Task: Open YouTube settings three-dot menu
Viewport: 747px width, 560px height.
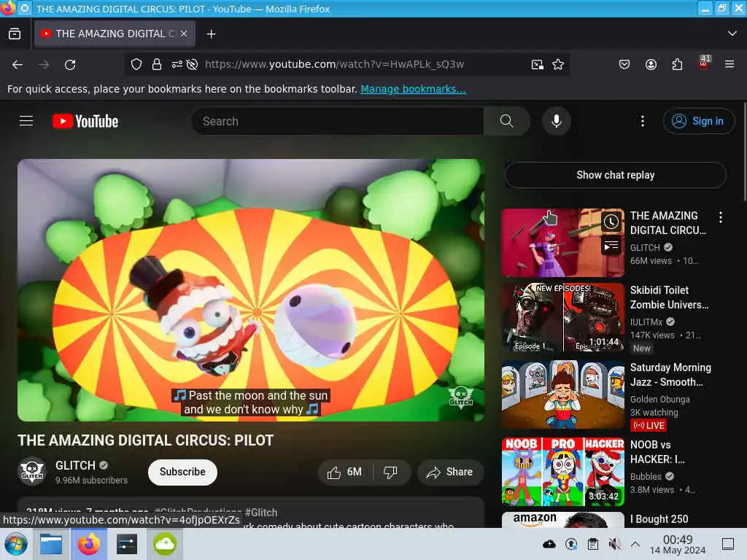Action: pyautogui.click(x=642, y=121)
